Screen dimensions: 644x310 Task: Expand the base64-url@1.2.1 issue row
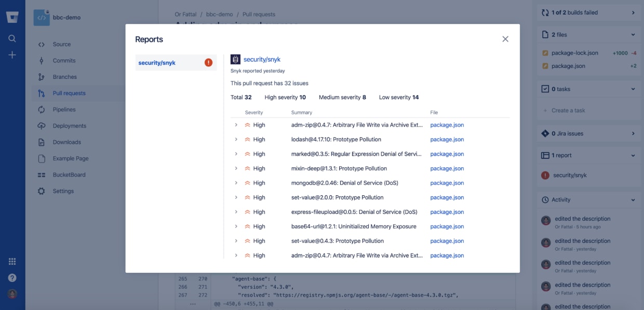(236, 227)
